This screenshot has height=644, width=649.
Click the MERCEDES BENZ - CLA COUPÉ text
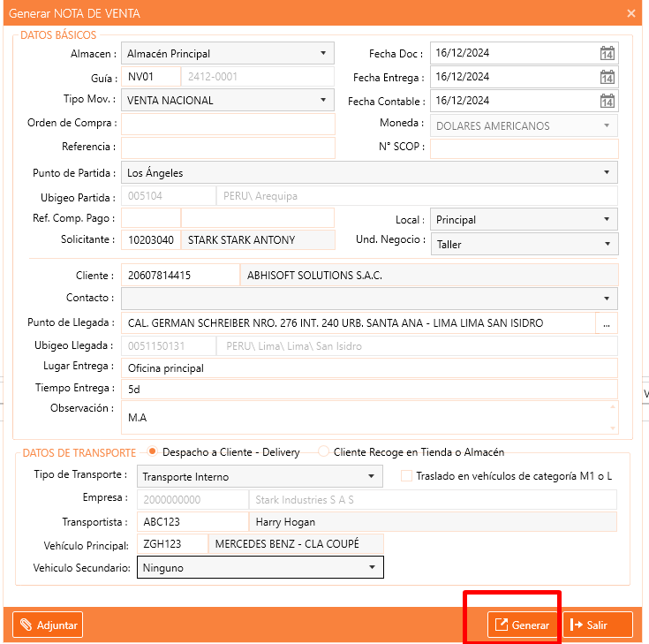click(287, 544)
